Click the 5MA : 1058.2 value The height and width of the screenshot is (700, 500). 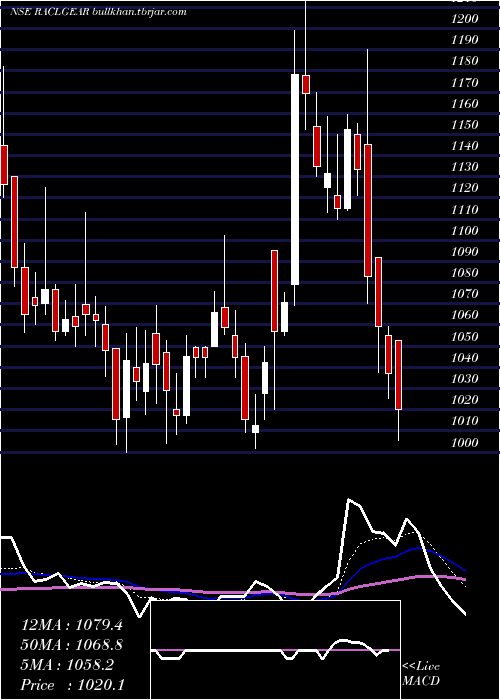click(67, 665)
